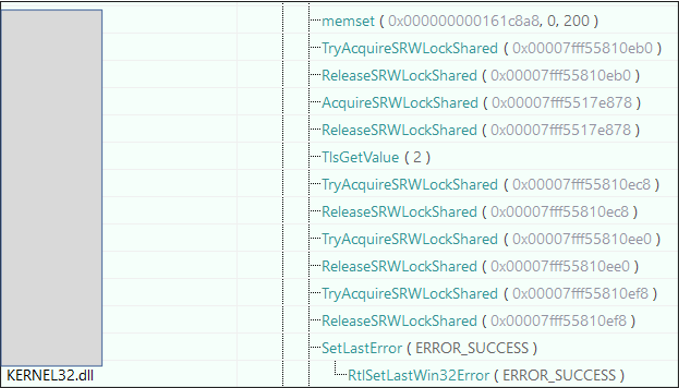
Task: Click the memset address parameter 0x00000000161c8a8
Action: 464,21
